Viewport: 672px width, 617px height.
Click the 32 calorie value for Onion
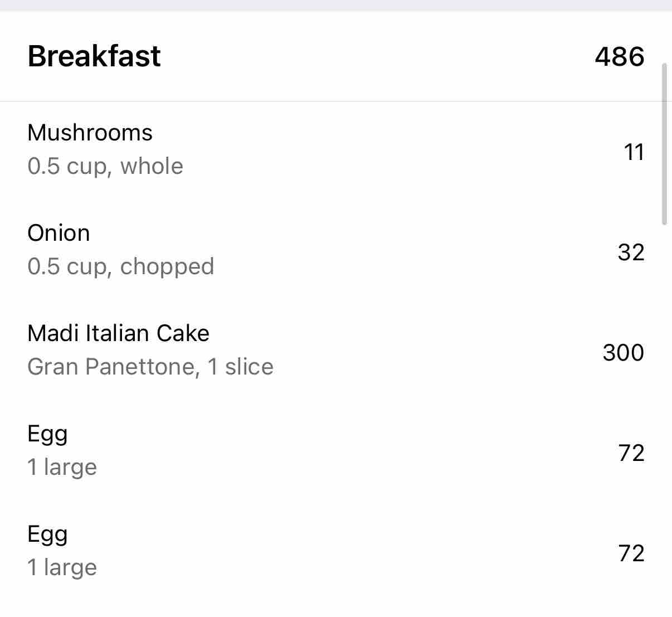pos(631,252)
